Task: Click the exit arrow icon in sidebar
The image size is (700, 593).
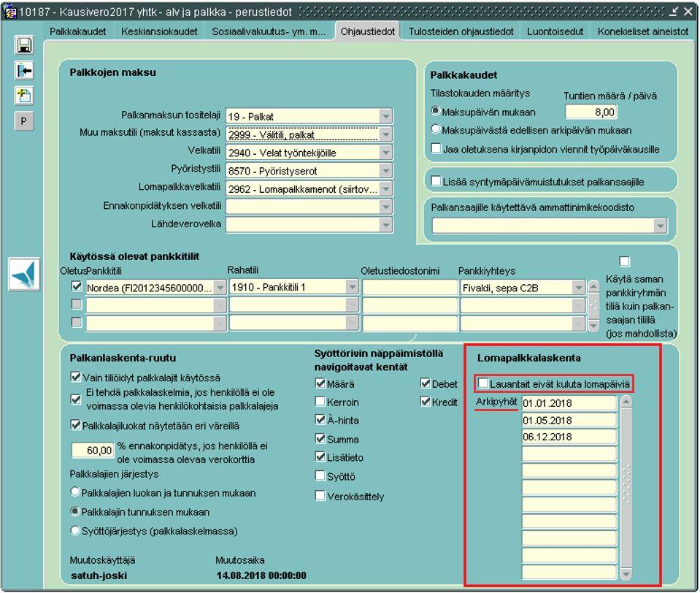Action: point(23,71)
